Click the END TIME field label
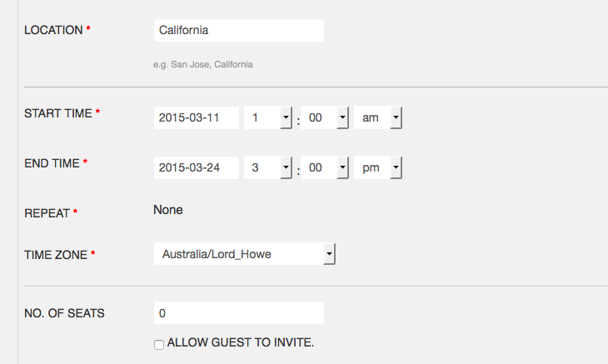This screenshot has width=608, height=364. point(52,163)
